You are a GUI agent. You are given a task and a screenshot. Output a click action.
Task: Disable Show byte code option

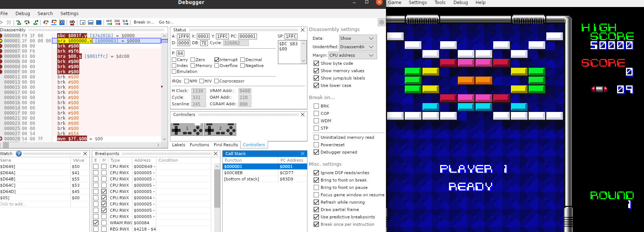[x=316, y=63]
